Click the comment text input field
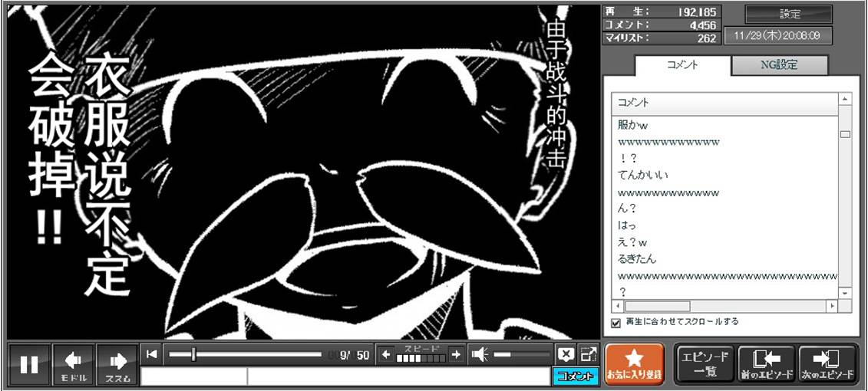The width and height of the screenshot is (868, 391). coord(345,376)
